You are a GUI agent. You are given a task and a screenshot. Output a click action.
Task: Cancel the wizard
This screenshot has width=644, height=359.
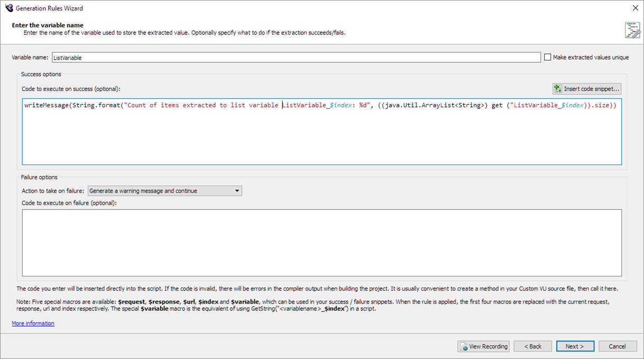(x=617, y=346)
